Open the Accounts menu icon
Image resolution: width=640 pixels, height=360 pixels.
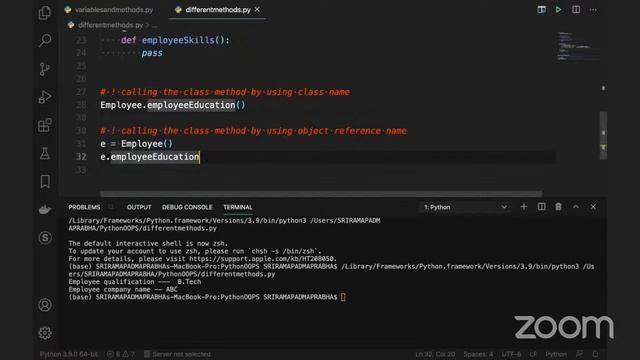[x=45, y=305]
